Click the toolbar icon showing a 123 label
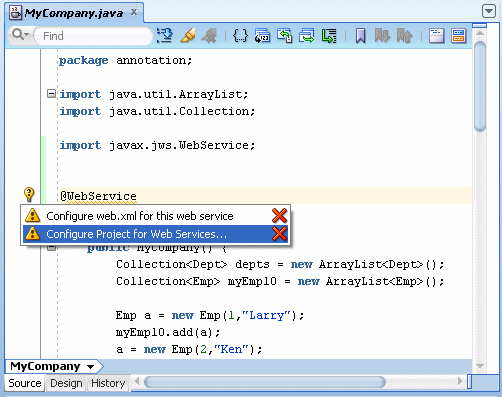This screenshot has width=502, height=397. (x=262, y=35)
